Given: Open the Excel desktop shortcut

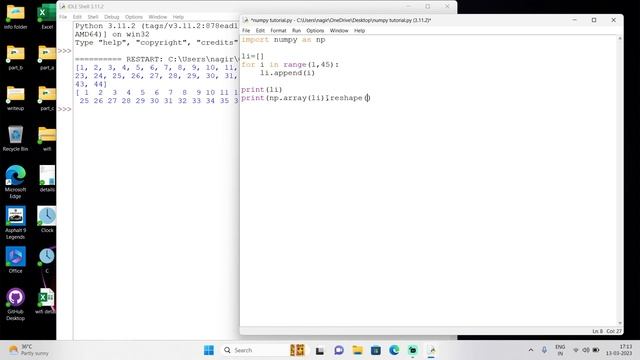Looking at the screenshot, I should pos(47,16).
